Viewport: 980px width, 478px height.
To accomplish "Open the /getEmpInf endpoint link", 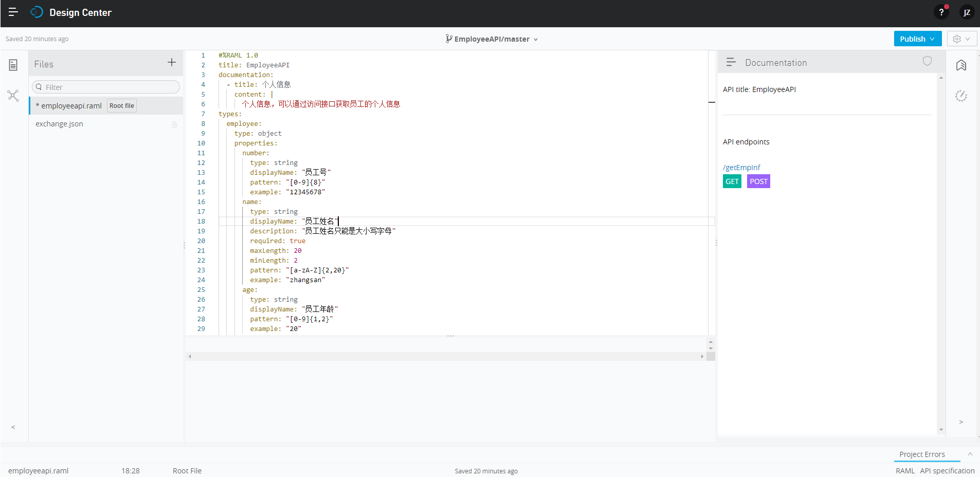I will coord(741,167).
